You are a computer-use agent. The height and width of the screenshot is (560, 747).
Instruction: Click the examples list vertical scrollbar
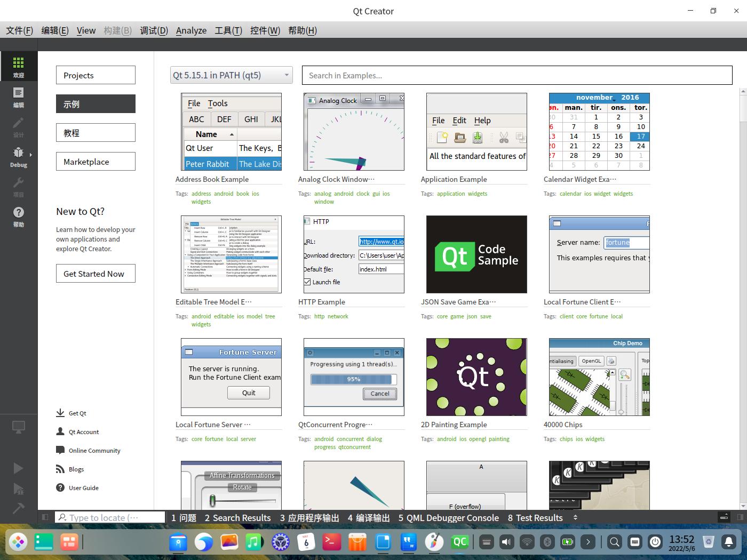click(743, 299)
